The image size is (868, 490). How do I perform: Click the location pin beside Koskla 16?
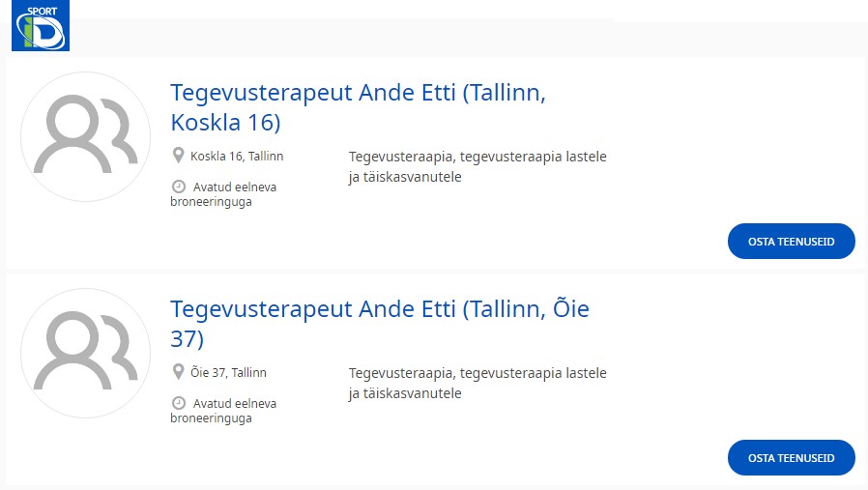[x=178, y=156]
